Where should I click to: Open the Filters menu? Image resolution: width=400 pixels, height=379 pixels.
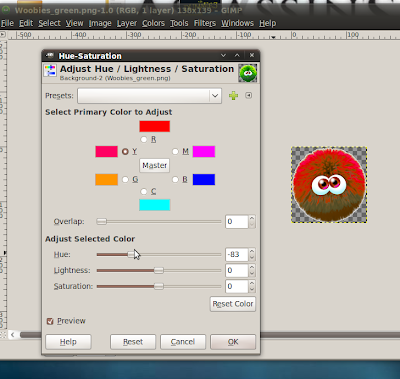coord(205,23)
